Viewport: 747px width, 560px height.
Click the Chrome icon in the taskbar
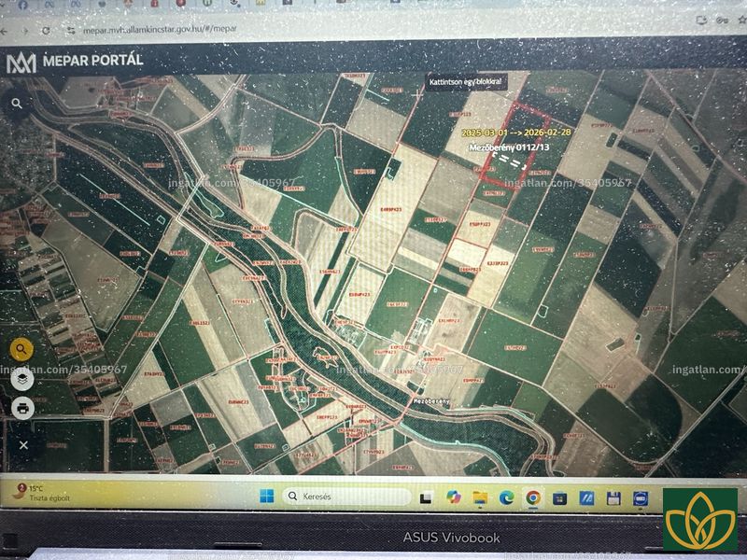(533, 498)
